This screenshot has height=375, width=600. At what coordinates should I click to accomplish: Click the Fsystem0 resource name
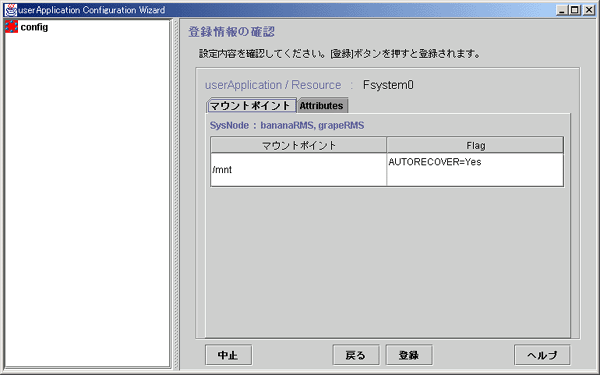coord(388,85)
